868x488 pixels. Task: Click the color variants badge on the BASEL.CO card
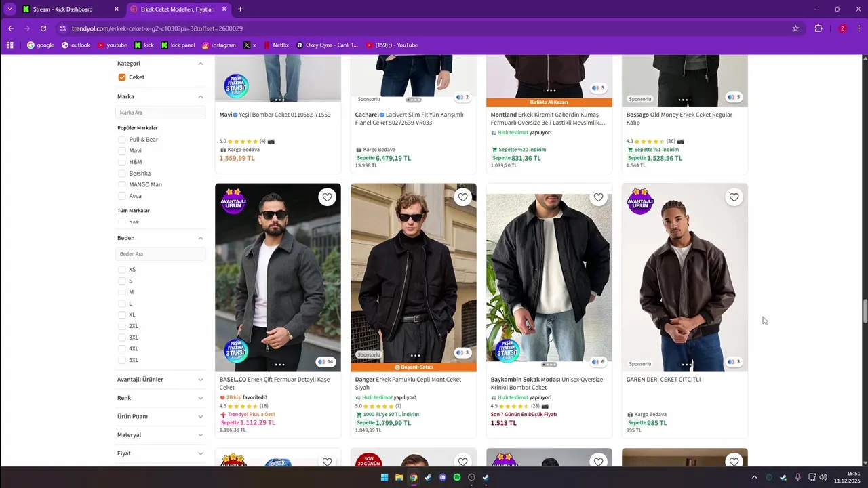click(x=325, y=361)
